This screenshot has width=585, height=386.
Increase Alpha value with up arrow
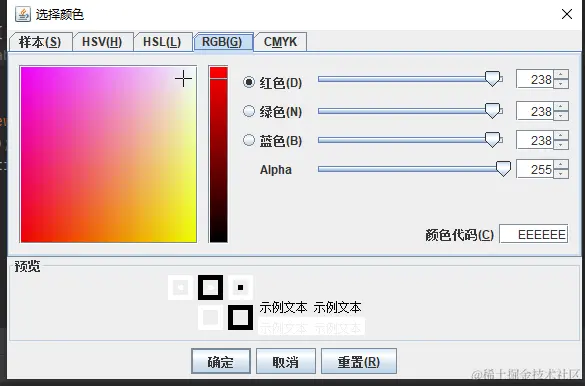(x=561, y=164)
